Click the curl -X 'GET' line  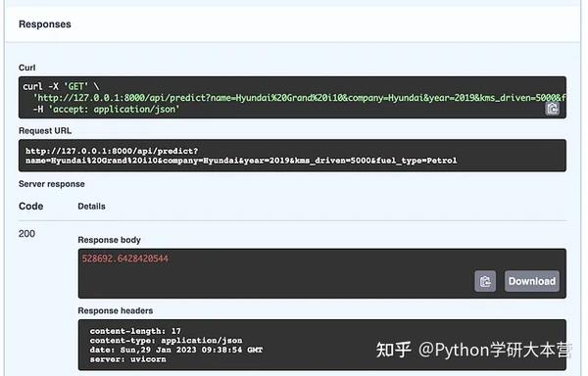[61, 86]
